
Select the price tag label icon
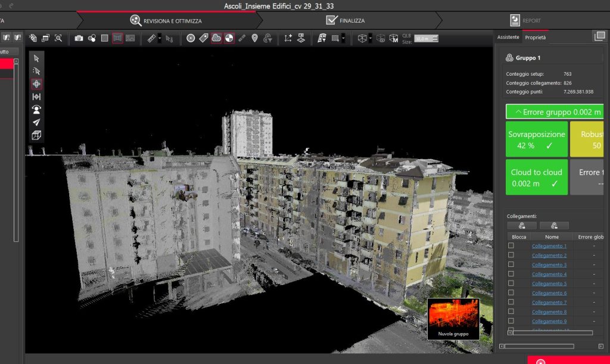[x=204, y=38]
